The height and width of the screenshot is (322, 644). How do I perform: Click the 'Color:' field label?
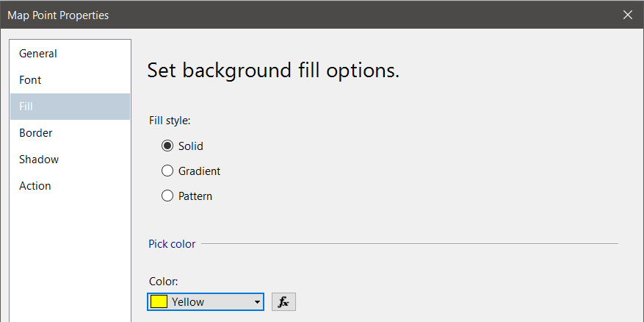pos(164,282)
